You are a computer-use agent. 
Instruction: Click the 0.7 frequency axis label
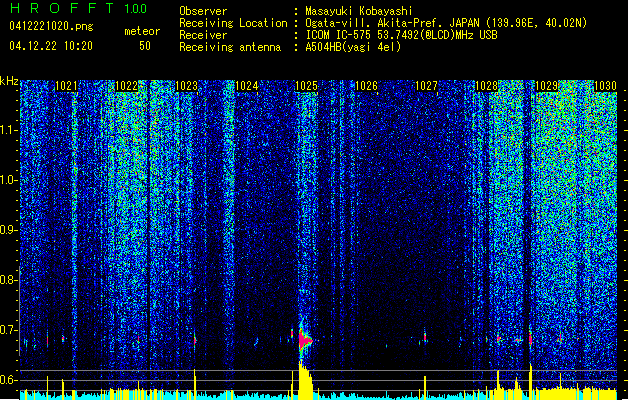(x=9, y=330)
